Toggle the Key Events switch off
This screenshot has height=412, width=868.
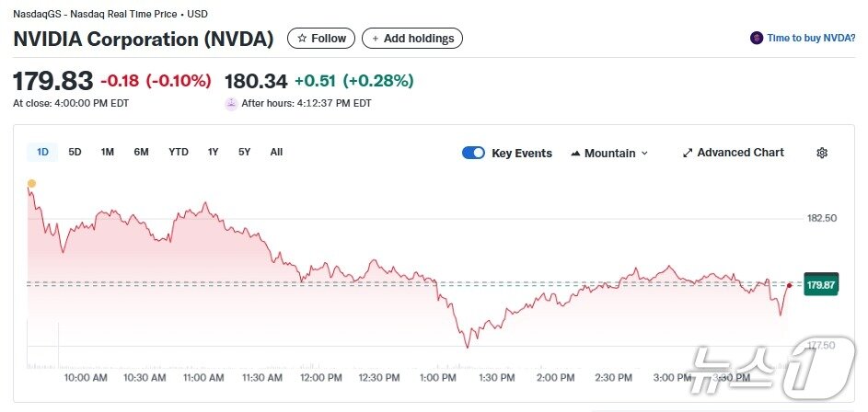[x=473, y=153]
